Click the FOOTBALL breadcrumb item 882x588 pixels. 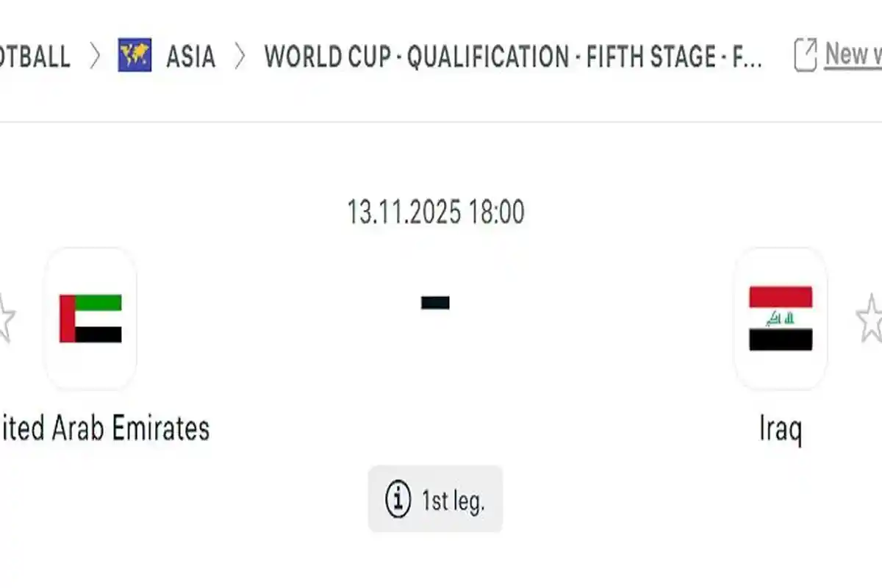(x=35, y=54)
